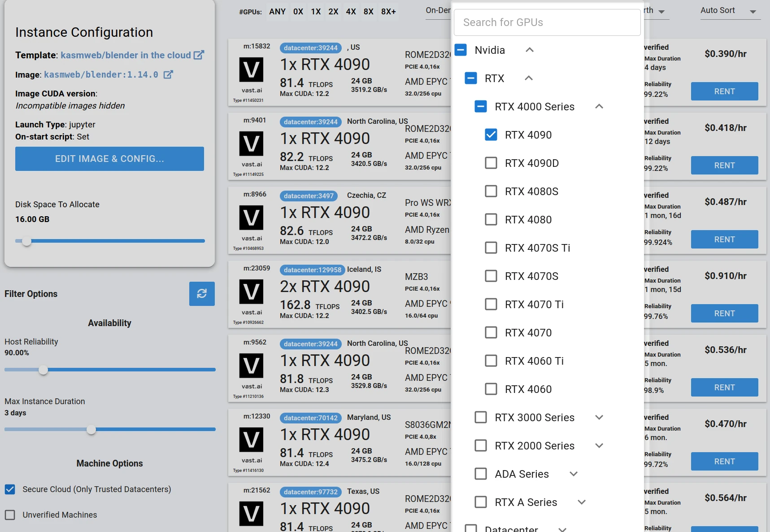Click the datacenter:70142 badge for Maryland
Viewport: 770px width, 532px height.
coord(311,418)
